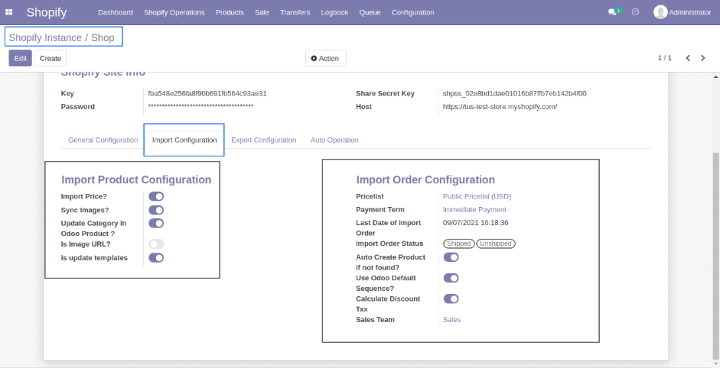Click the Unshipped status tag
Image resolution: width=720 pixels, height=368 pixels.
[x=495, y=243]
